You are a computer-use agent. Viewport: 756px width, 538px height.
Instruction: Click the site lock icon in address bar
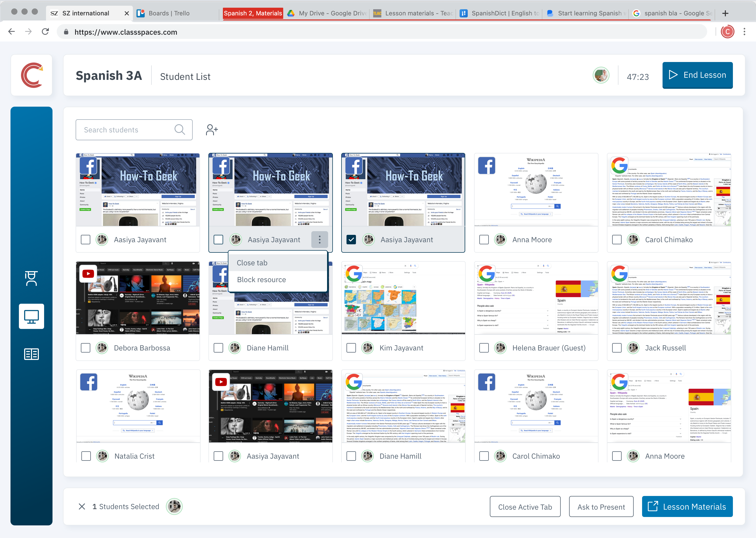click(66, 32)
